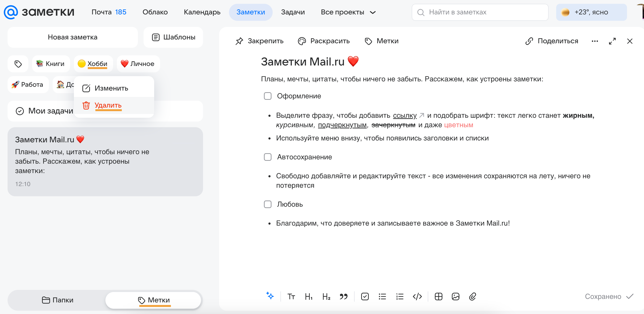Screen dimensions: 644x314
Task: Filter by the Личное tag
Action: tap(138, 64)
